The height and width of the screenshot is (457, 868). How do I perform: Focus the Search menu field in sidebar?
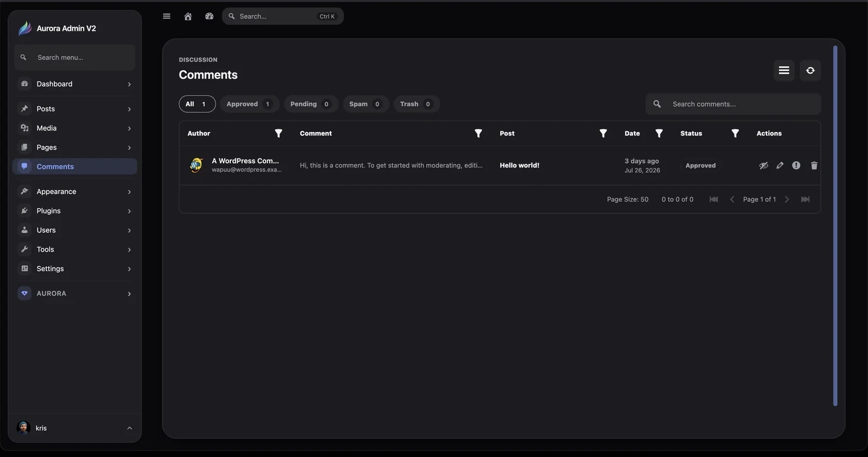click(x=75, y=58)
